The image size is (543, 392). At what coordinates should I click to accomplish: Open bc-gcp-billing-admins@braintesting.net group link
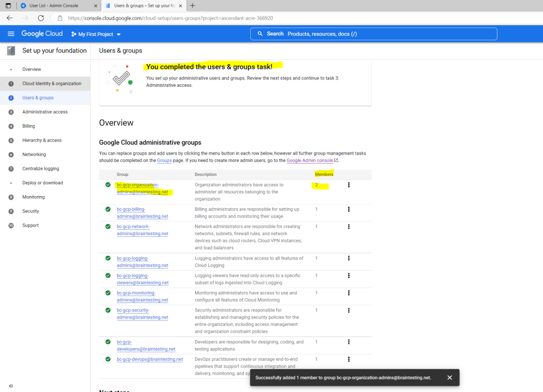142,213
